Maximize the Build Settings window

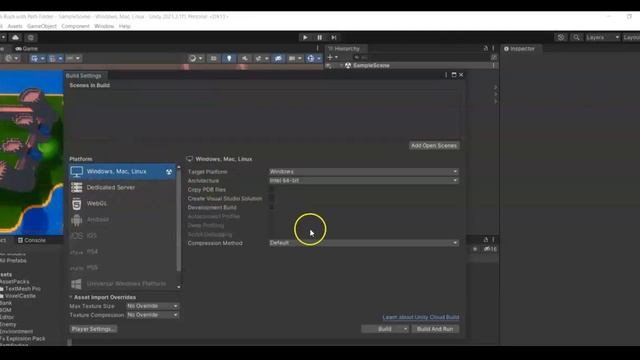coord(453,75)
